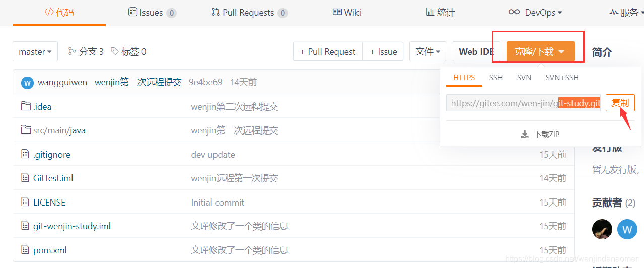Open the pom.xml file

point(50,250)
